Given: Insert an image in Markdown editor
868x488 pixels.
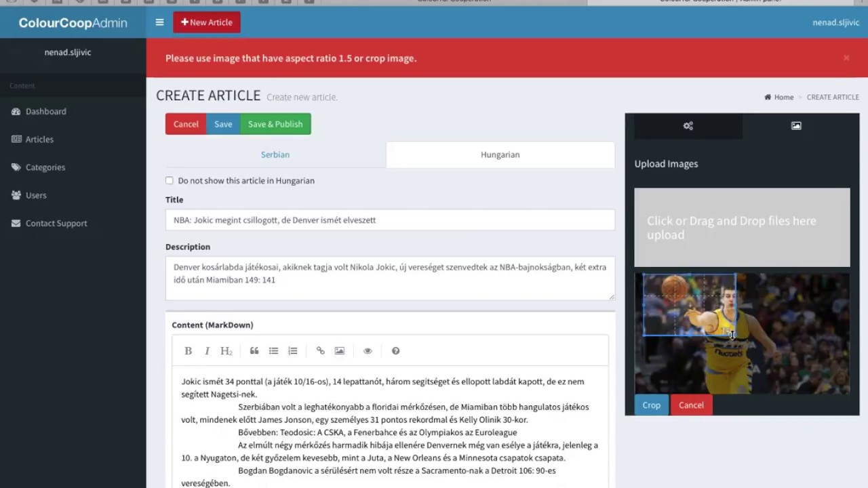Looking at the screenshot, I should point(339,350).
